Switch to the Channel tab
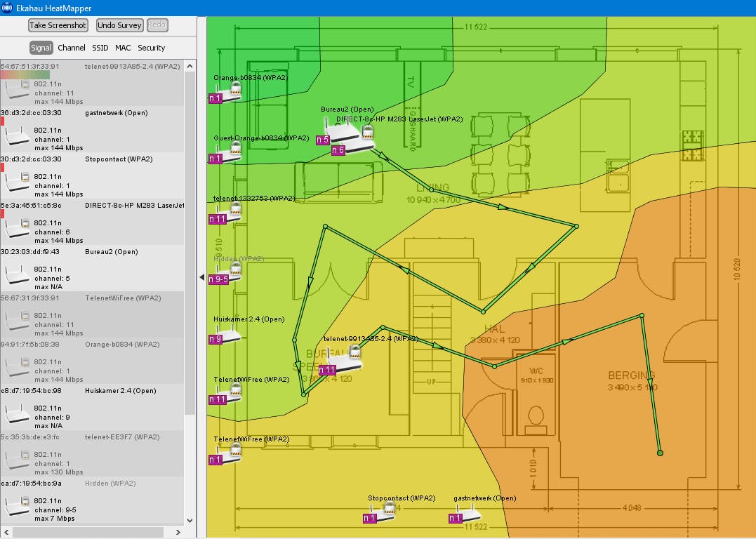This screenshot has width=756, height=539. 71,48
